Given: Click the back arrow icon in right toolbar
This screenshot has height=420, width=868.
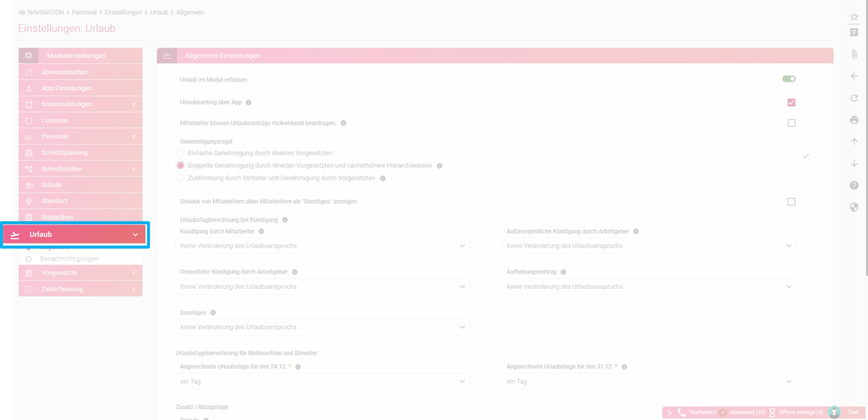Looking at the screenshot, I should (x=854, y=76).
